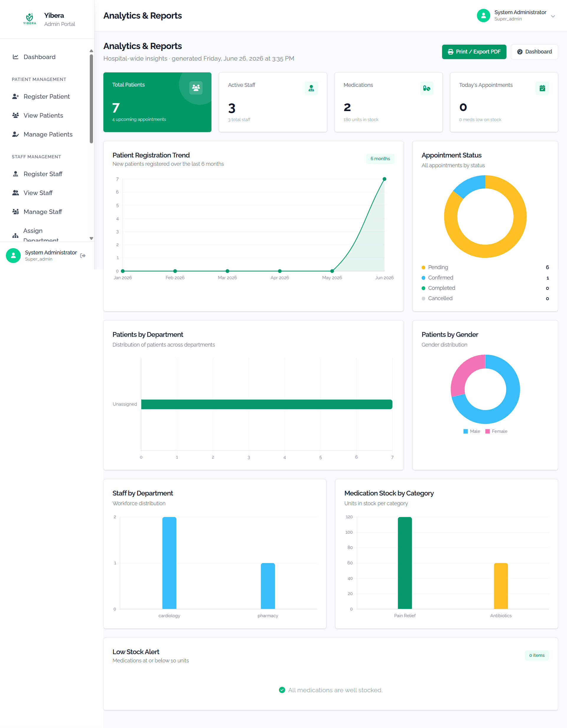Click the View Patients group icon

16,116
